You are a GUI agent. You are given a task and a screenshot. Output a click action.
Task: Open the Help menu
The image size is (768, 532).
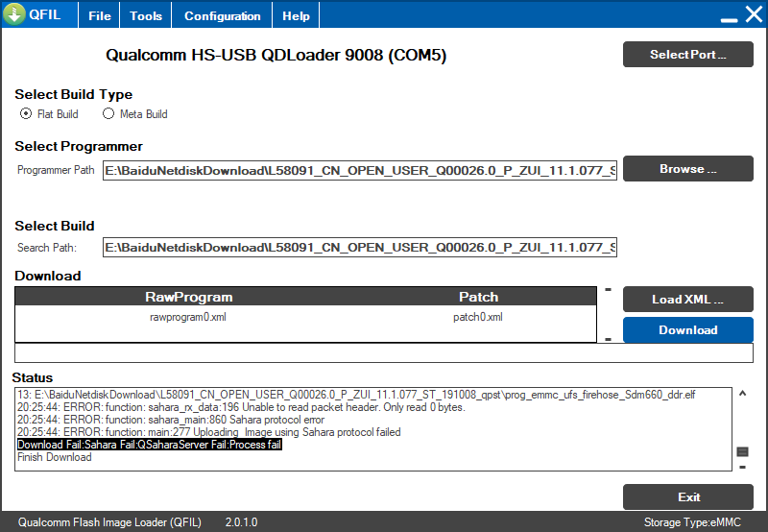click(296, 15)
